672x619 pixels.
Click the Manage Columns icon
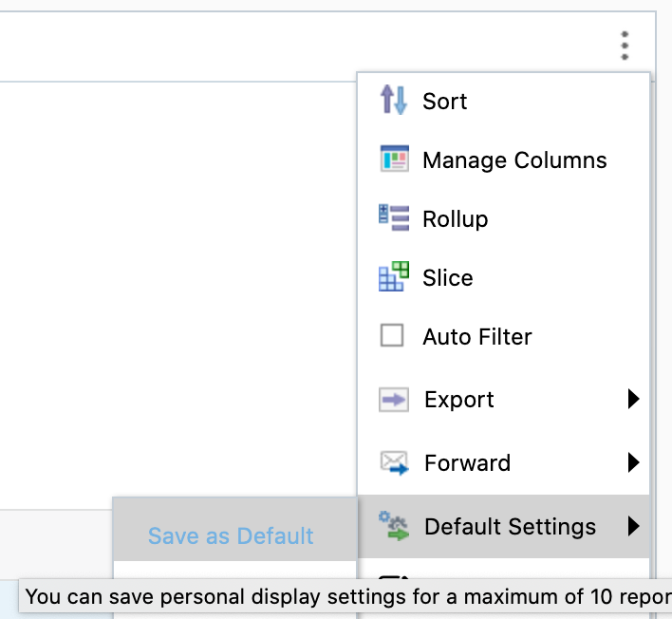coord(393,159)
